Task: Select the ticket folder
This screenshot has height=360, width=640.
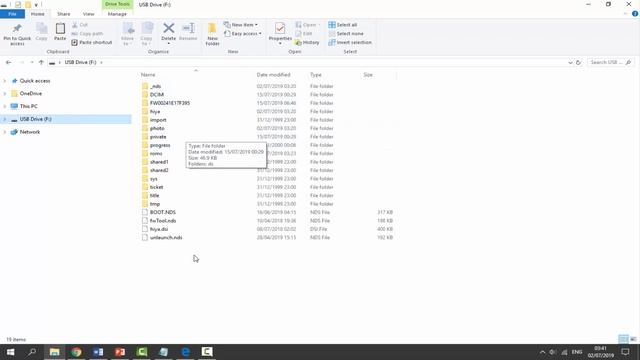Action: tap(156, 187)
